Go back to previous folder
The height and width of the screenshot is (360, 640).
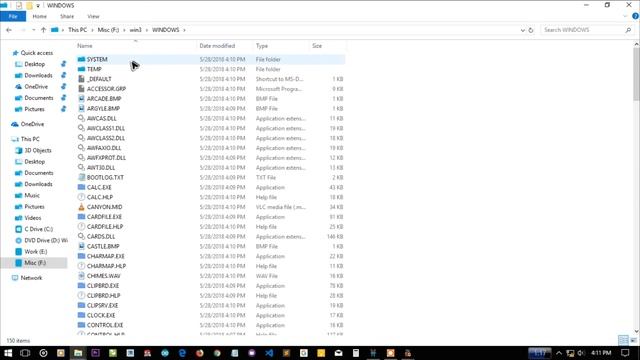coord(9,30)
